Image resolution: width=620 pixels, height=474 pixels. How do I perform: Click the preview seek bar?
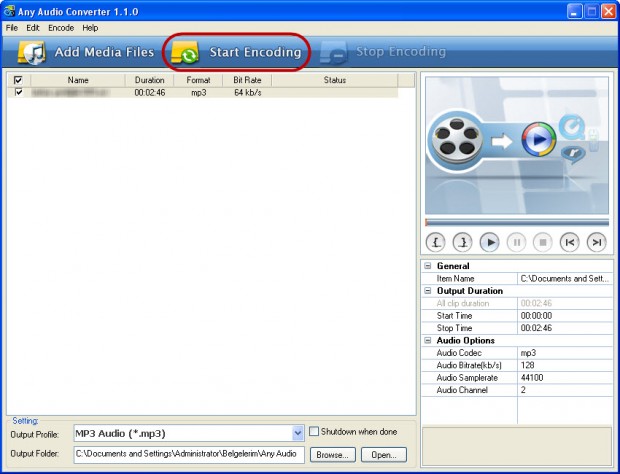pyautogui.click(x=517, y=223)
